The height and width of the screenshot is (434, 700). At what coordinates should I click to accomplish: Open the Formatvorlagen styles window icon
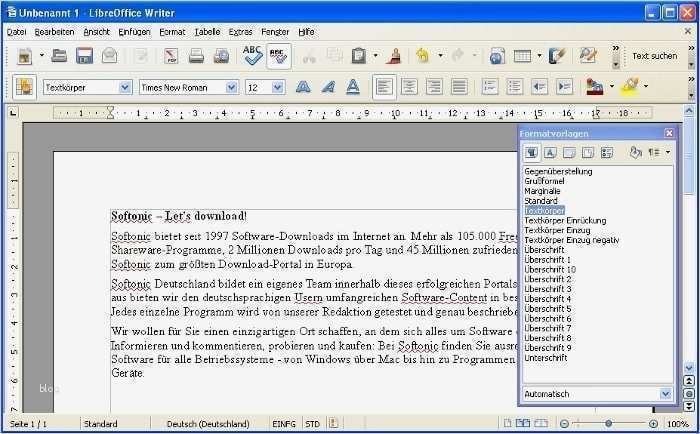click(24, 87)
